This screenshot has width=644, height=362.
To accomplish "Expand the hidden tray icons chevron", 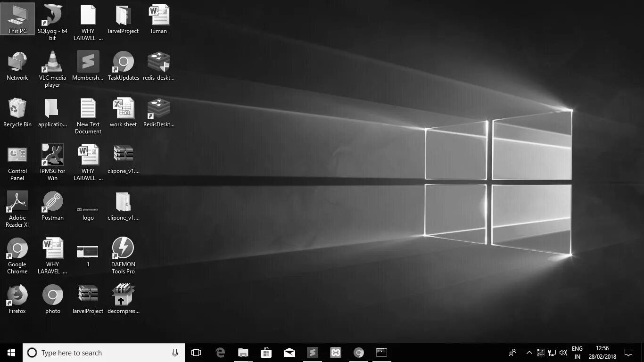I will 529,353.
